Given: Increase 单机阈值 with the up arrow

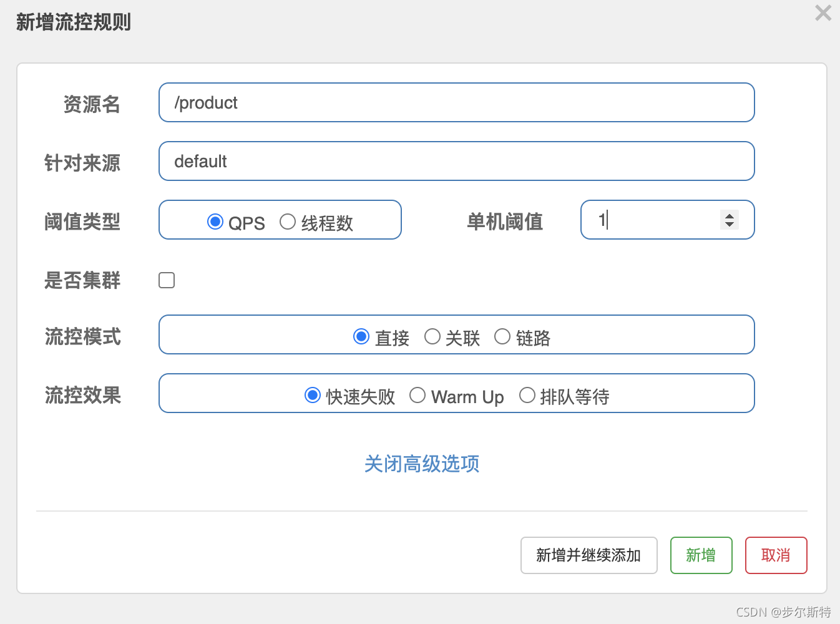Looking at the screenshot, I should click(x=729, y=215).
